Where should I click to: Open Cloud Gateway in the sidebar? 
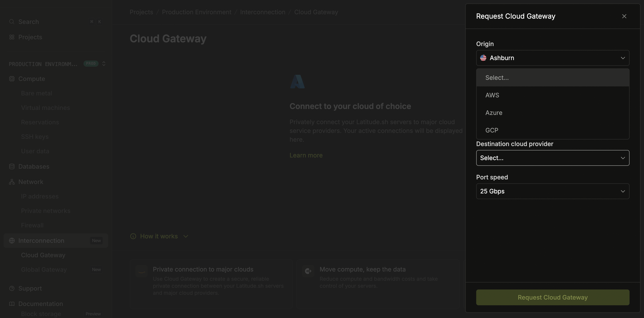point(43,255)
